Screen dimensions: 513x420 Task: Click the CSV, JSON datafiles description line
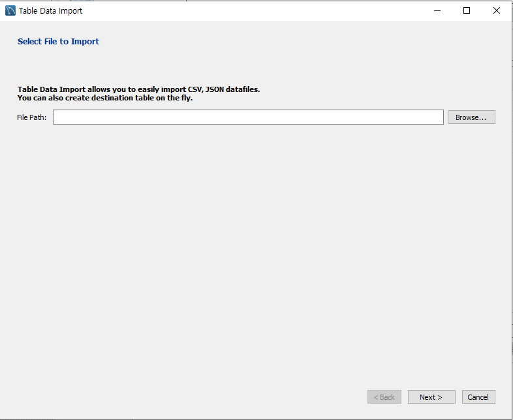point(138,89)
